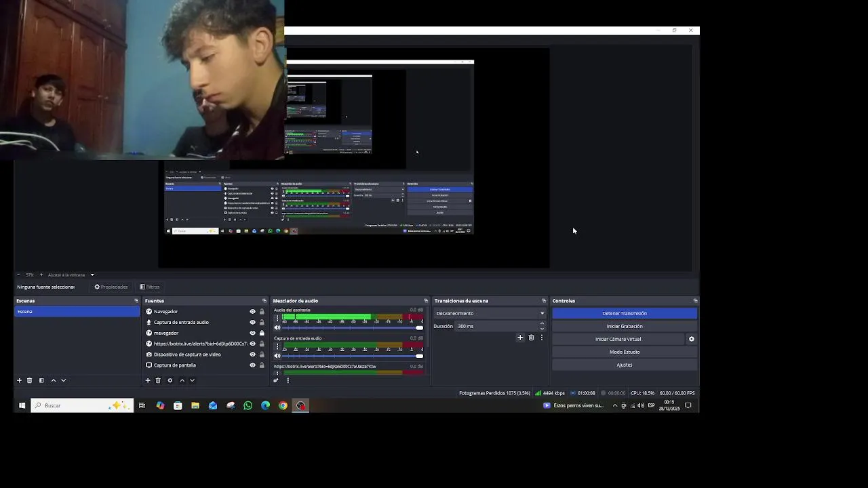This screenshot has height=488, width=868.
Task: Undock the Transiciones de escena panel
Action: click(x=544, y=301)
